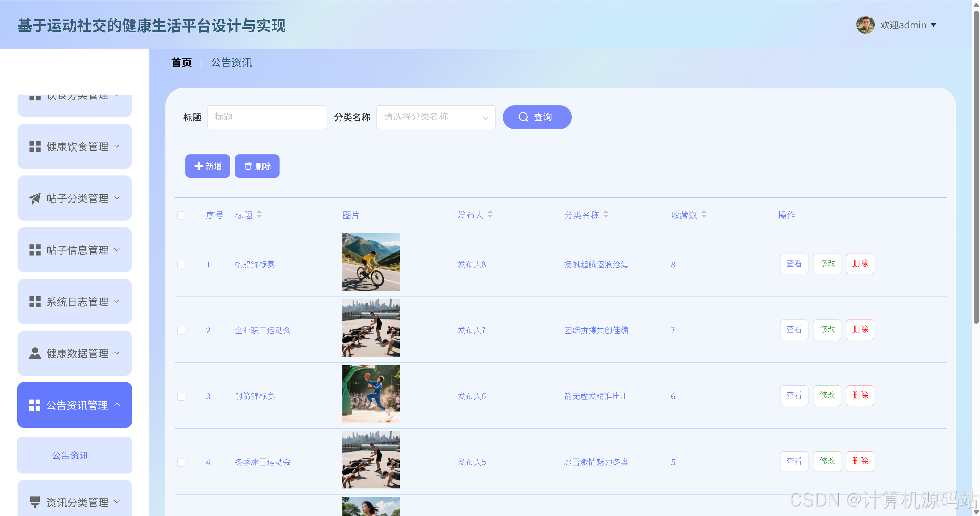Click 公告资讯 breadcrumb label
Viewport: 980px width, 516px height.
coord(231,62)
